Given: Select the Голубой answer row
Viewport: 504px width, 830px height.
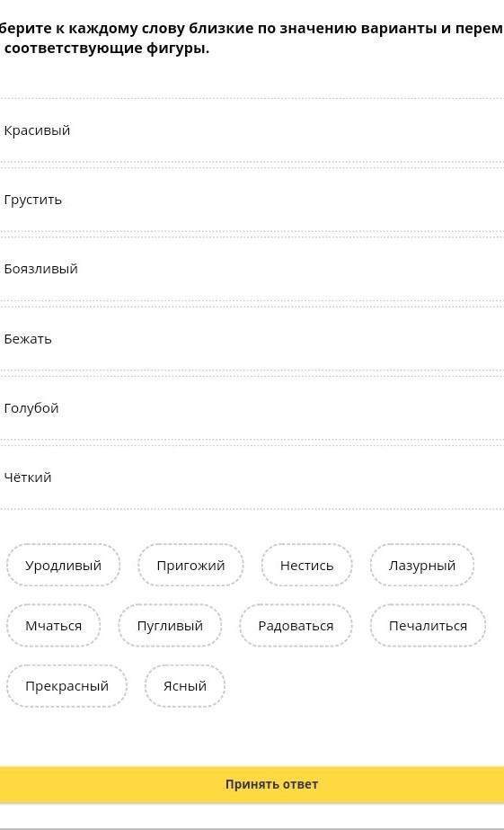Looking at the screenshot, I should (252, 408).
